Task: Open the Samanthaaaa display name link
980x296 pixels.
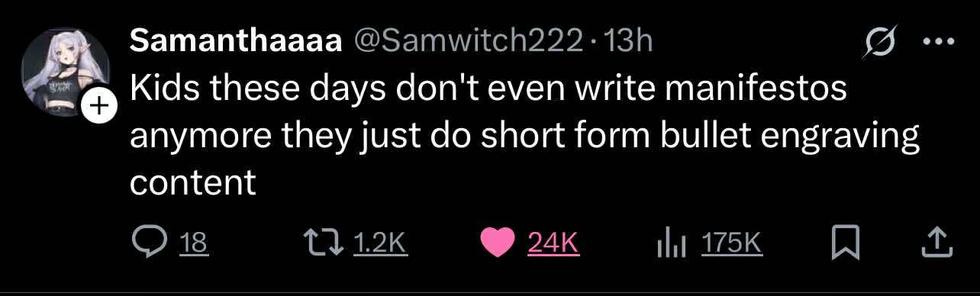Action: click(x=235, y=41)
